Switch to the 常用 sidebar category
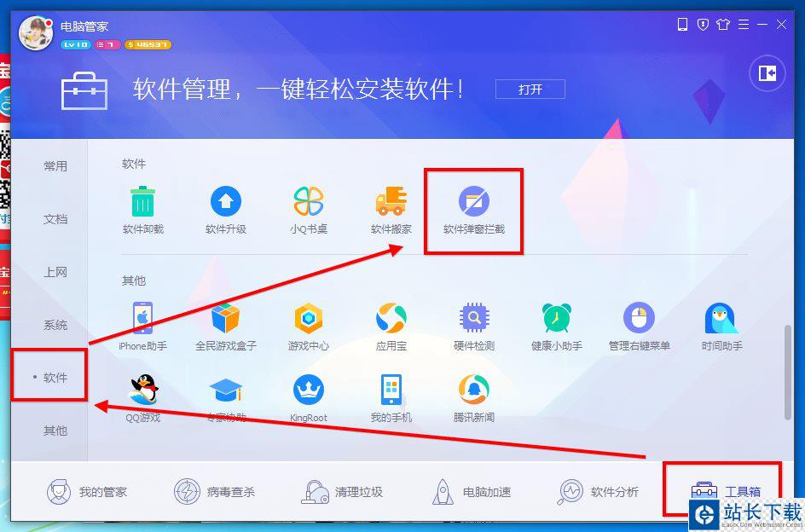This screenshot has width=805, height=532. pyautogui.click(x=55, y=166)
